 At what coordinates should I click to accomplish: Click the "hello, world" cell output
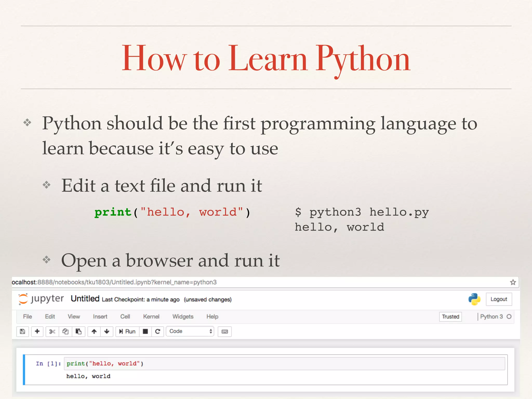tap(88, 376)
